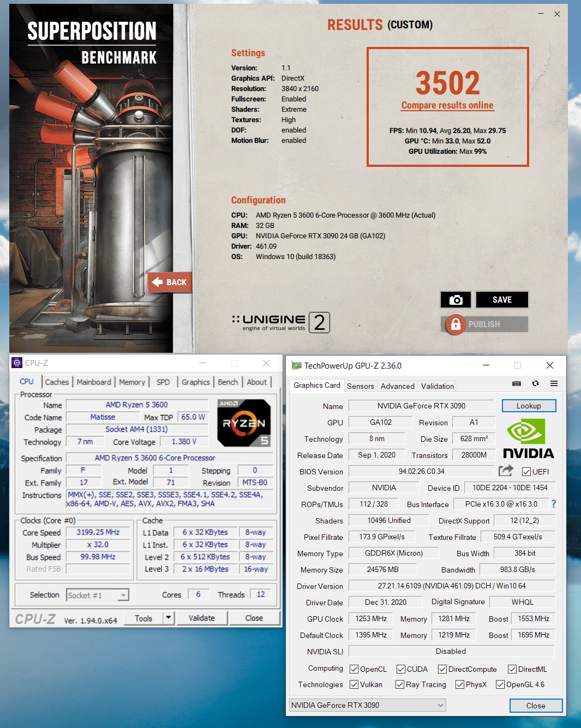Screen dimensions: 581x728
Task: Toggle the Ray Tracing checkbox
Action: (400, 684)
